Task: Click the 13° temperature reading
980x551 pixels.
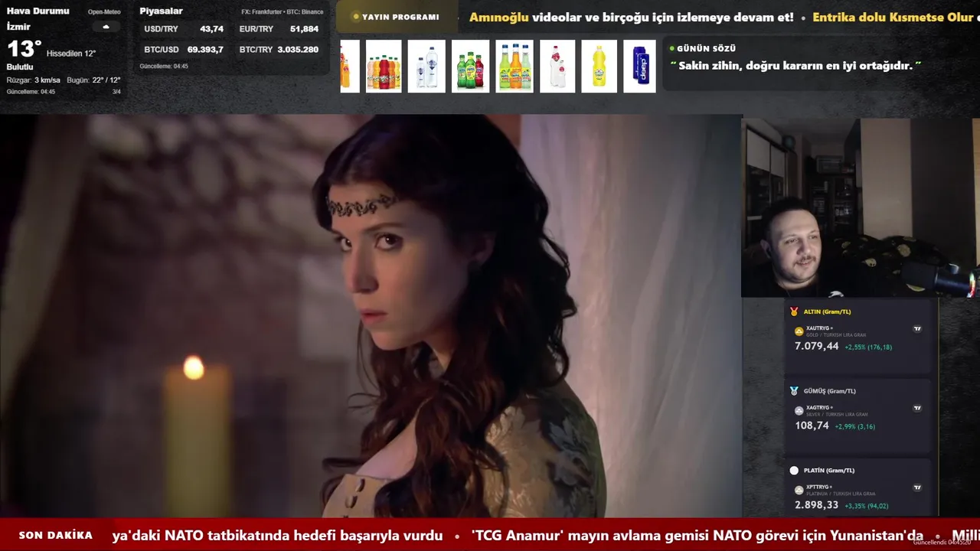Action: tap(24, 49)
